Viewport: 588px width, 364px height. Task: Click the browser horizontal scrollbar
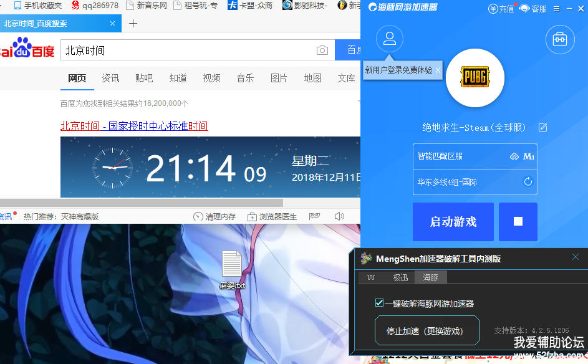142,203
